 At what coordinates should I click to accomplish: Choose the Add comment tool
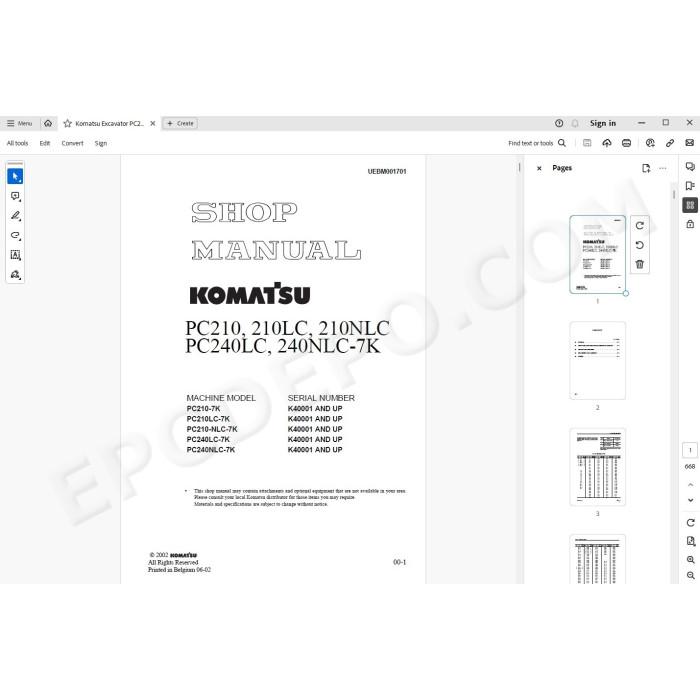pos(15,196)
